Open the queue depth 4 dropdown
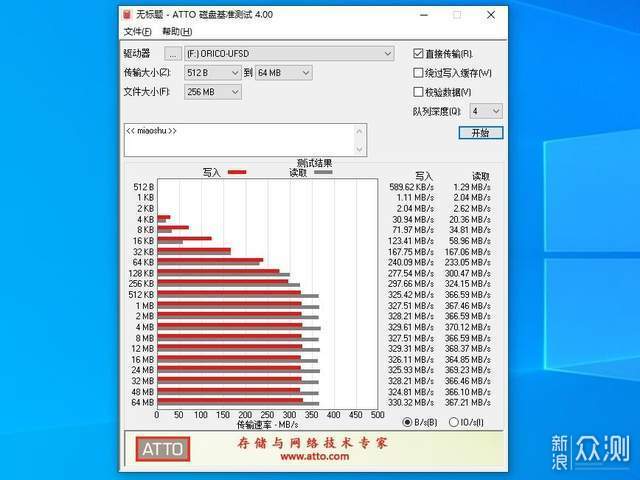The height and width of the screenshot is (480, 640). coord(486,111)
